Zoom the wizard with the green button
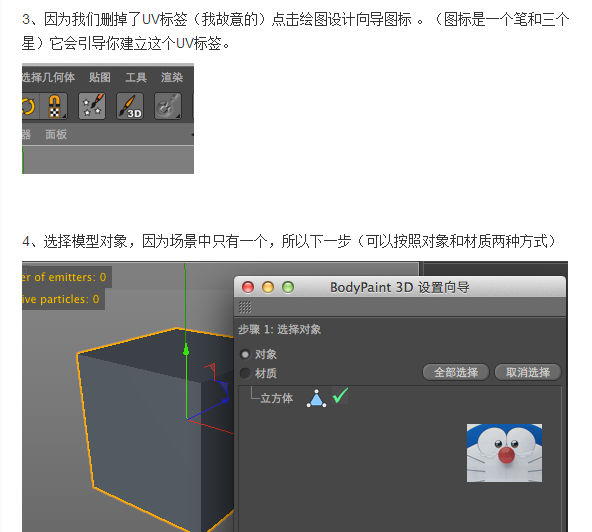This screenshot has height=532, width=592. coord(288,287)
